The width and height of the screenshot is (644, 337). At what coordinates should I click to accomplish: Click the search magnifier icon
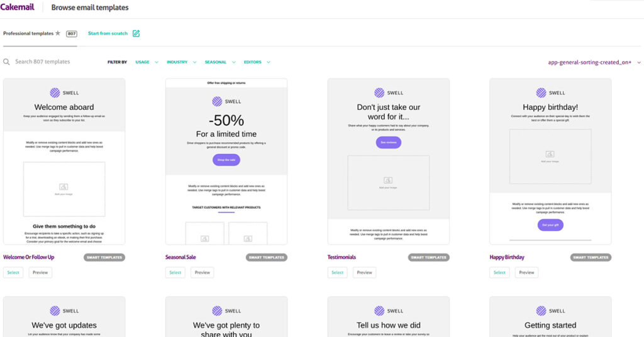tap(6, 62)
